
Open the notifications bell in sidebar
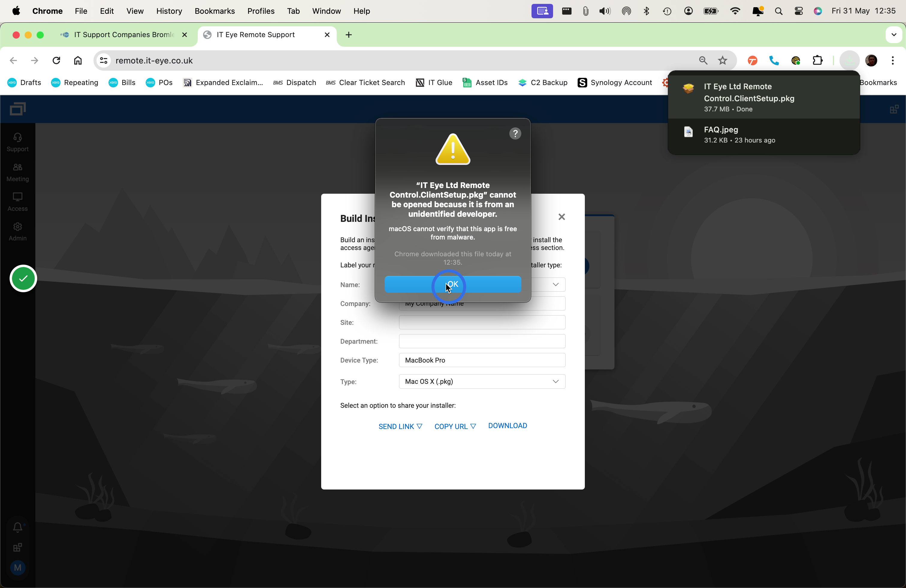[17, 527]
